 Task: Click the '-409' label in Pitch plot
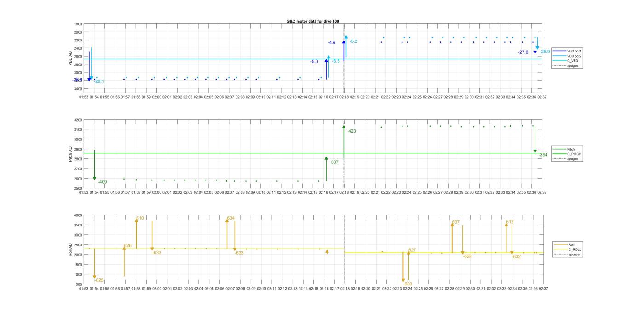pos(102,182)
